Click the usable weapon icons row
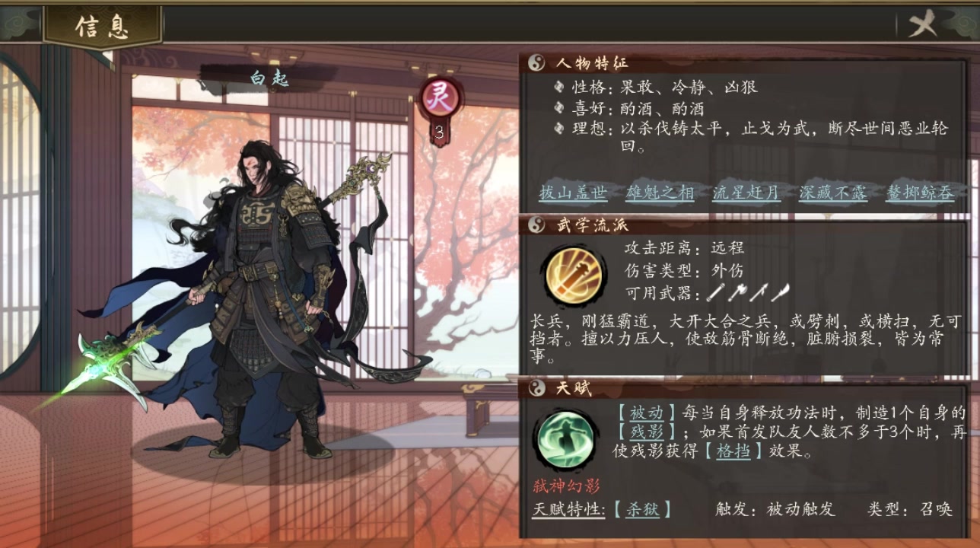This screenshot has width=980, height=548. (x=749, y=292)
